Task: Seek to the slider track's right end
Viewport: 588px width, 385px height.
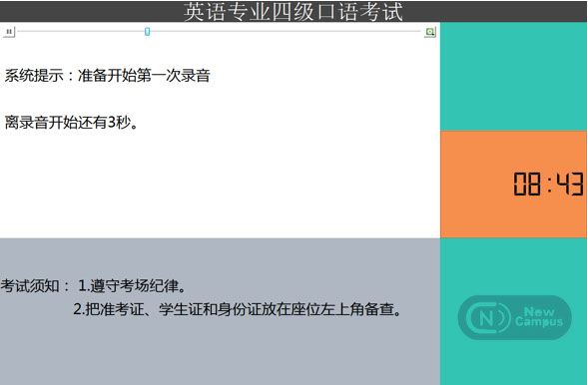Action: tap(420, 32)
